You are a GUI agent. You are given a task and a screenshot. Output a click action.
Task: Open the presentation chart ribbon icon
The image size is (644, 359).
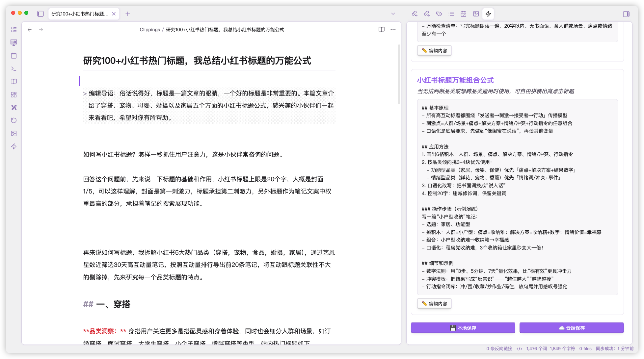point(14,42)
